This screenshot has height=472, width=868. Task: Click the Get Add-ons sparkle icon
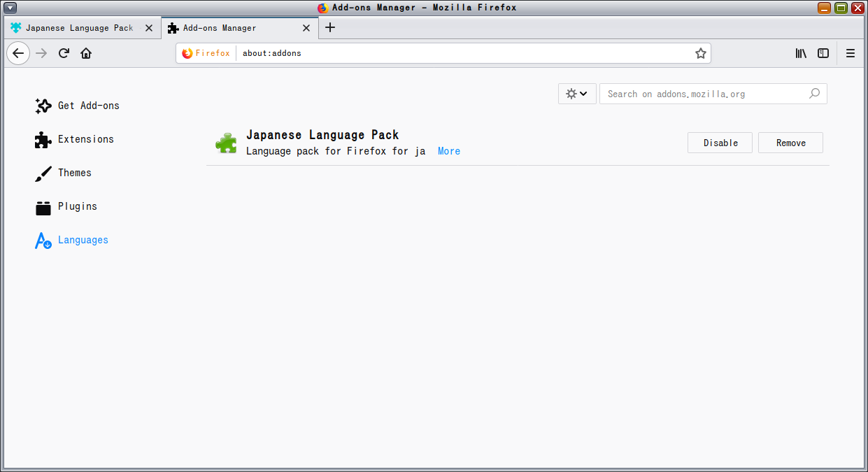pos(43,106)
